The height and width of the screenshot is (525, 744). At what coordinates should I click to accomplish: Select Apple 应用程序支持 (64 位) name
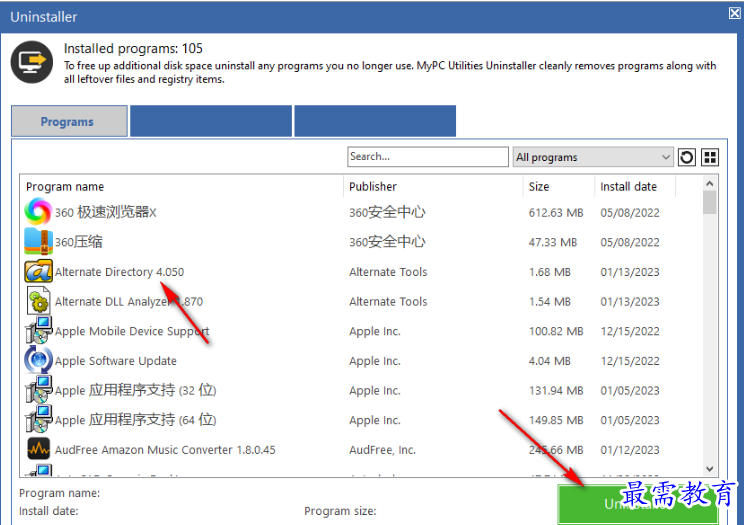[135, 420]
